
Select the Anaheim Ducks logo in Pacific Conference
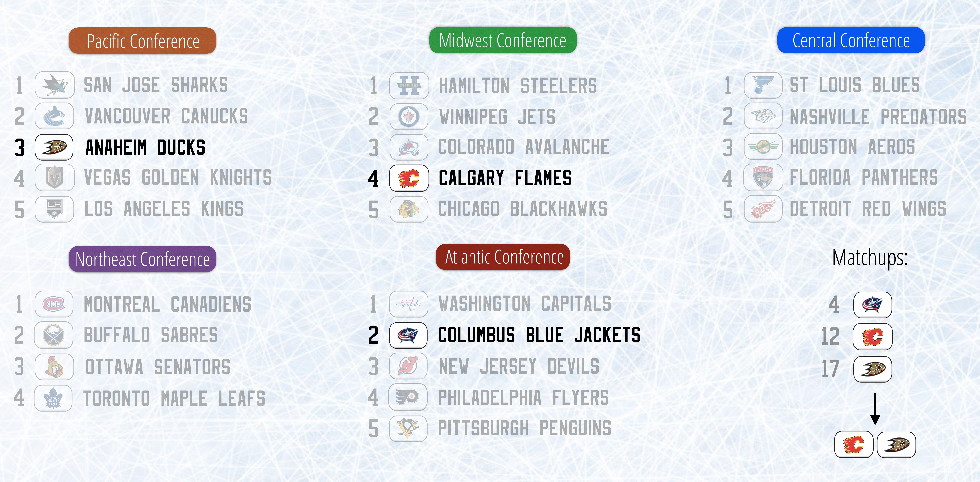pyautogui.click(x=54, y=147)
